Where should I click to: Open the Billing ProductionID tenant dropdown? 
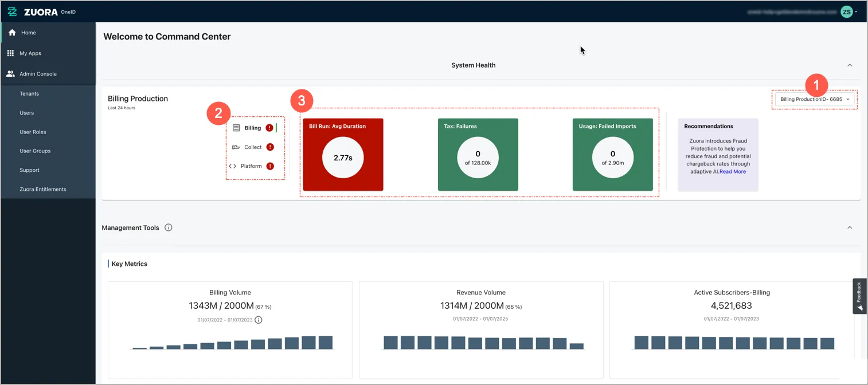(815, 99)
